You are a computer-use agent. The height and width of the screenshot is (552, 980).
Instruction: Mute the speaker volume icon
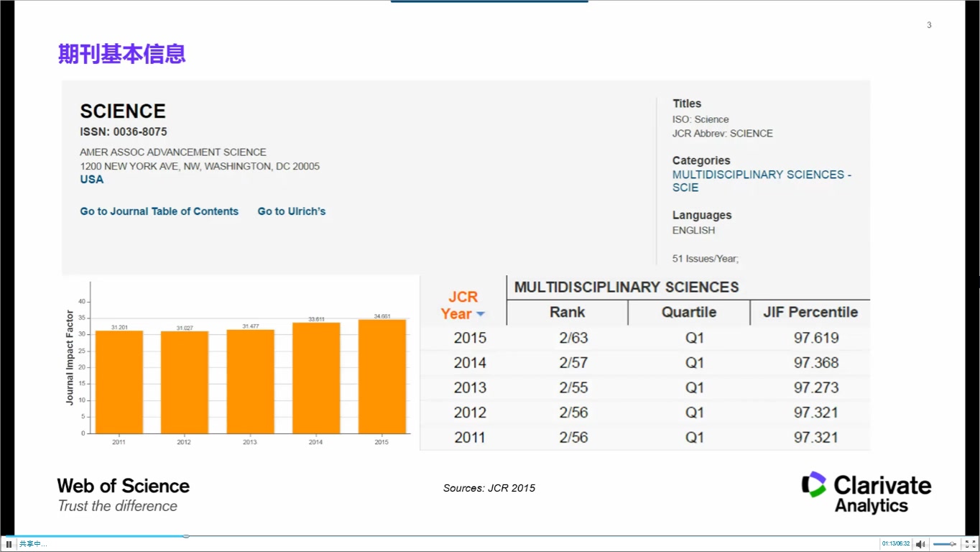point(920,544)
